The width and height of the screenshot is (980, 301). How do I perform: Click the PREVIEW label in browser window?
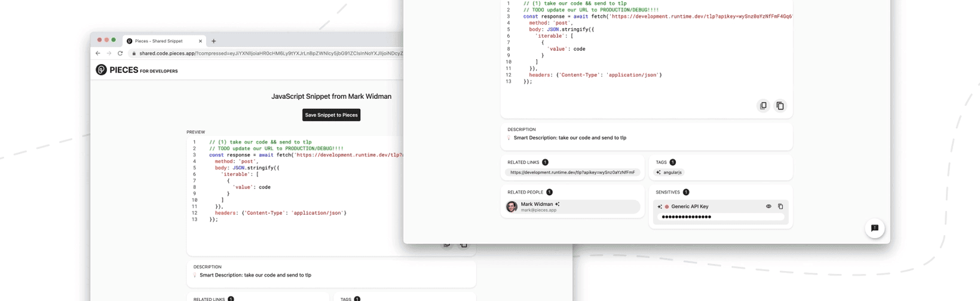click(x=195, y=132)
